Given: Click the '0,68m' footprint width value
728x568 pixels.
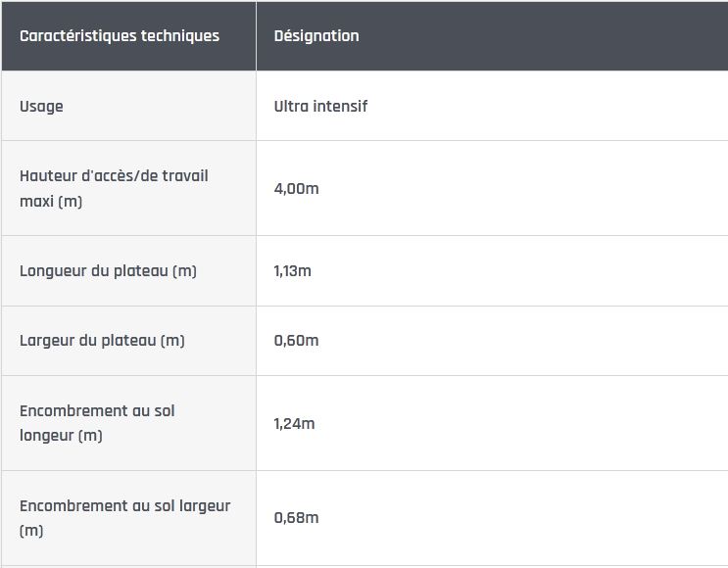Looking at the screenshot, I should [x=296, y=518].
